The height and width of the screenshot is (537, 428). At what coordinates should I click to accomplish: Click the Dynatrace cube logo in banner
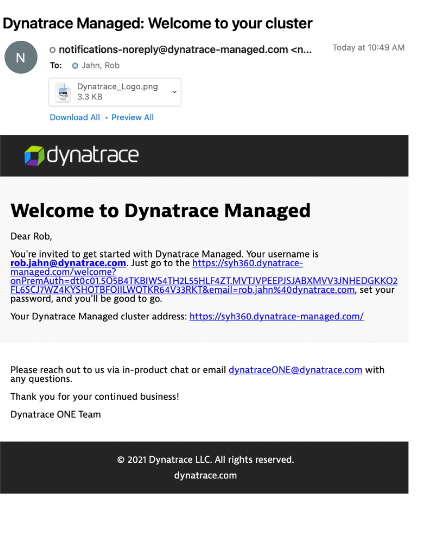point(34,156)
